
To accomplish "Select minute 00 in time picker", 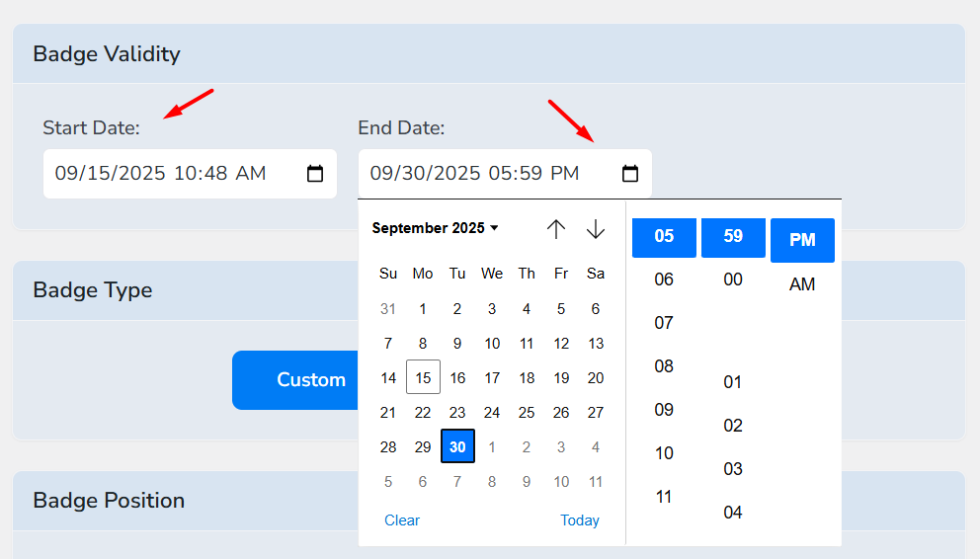I will [x=732, y=279].
